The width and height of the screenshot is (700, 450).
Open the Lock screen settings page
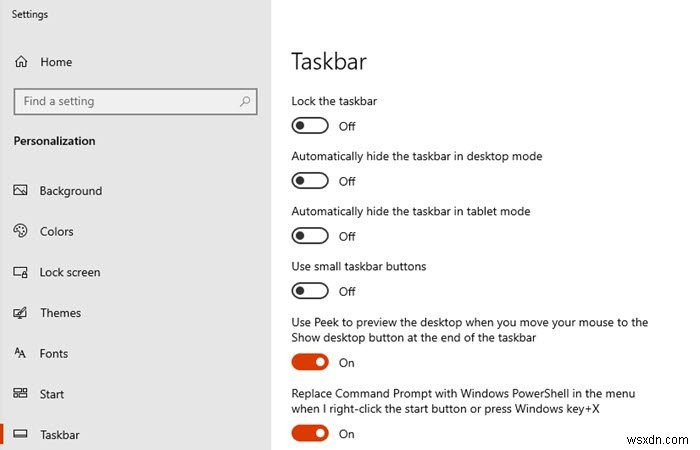click(x=70, y=272)
